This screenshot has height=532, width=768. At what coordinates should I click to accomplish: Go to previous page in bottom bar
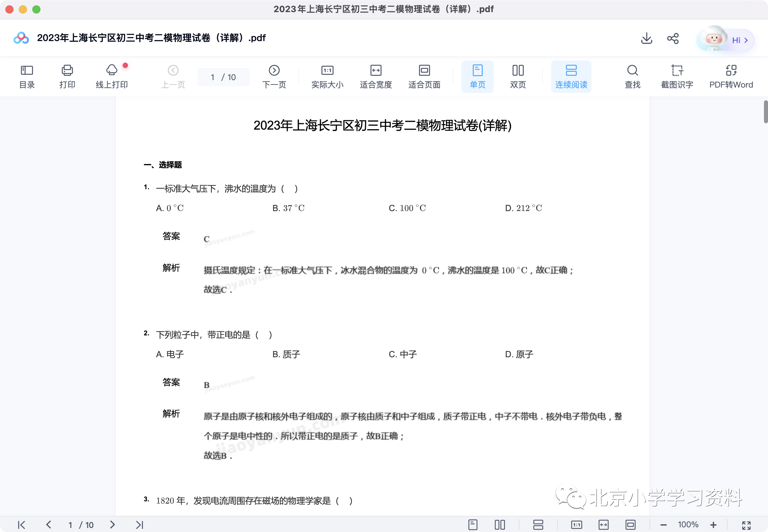pyautogui.click(x=49, y=525)
